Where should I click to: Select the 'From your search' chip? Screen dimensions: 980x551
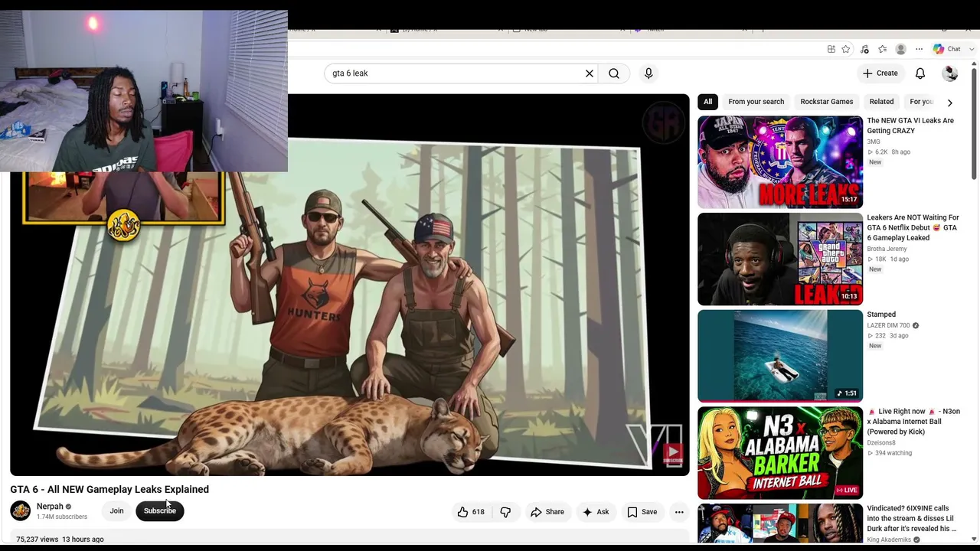tap(756, 102)
